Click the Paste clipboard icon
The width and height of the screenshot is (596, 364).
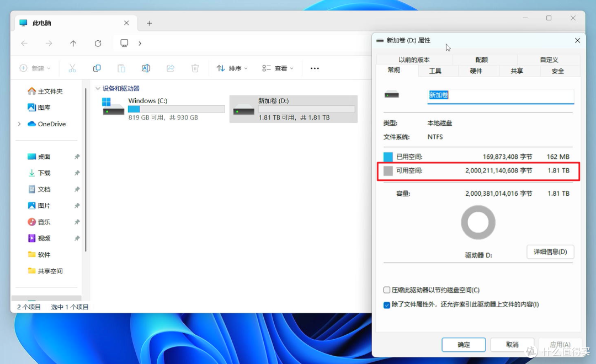121,68
